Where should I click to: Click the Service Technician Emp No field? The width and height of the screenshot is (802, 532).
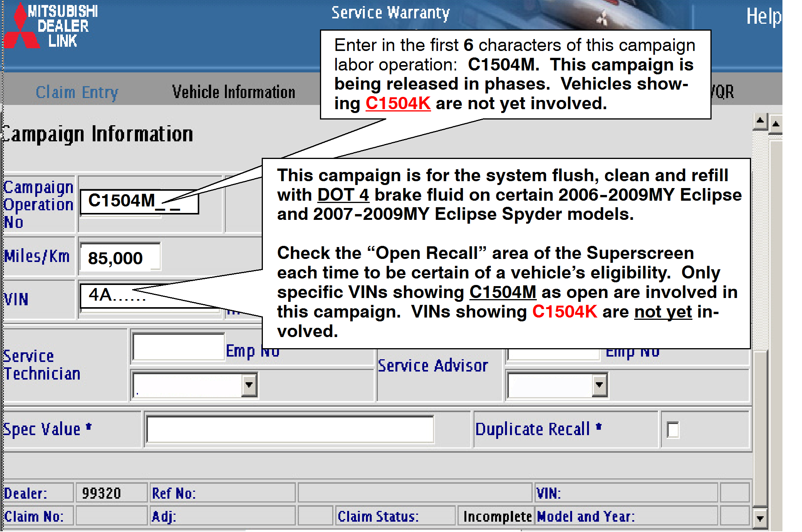tap(178, 347)
